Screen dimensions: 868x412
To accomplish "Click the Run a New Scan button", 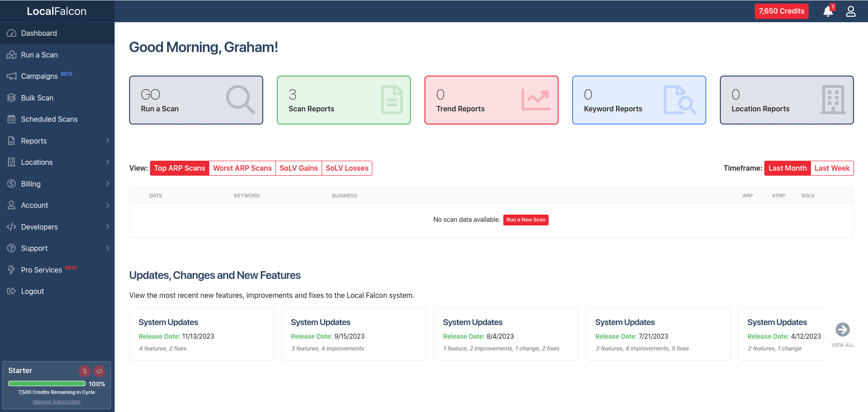I will (526, 220).
